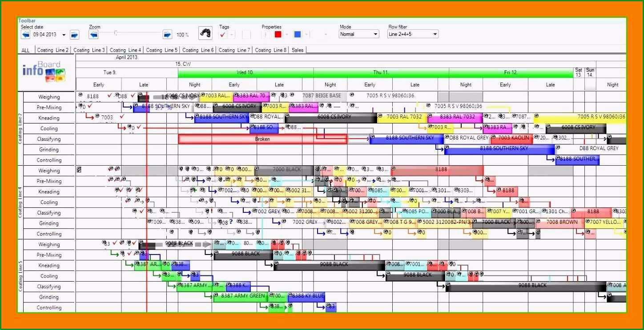Open the Select date calendar dropdown
Screen dimensions: 644x330
click(x=64, y=35)
